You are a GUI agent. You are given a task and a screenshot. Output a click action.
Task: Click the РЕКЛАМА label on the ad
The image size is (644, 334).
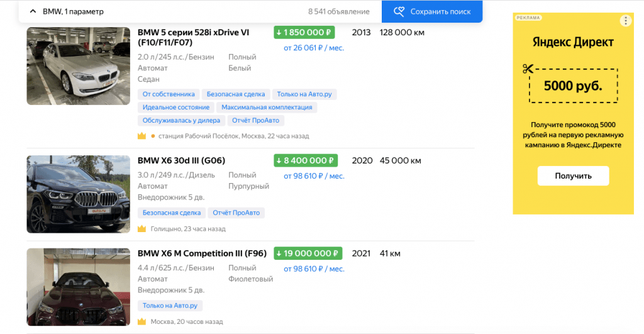pos(528,18)
